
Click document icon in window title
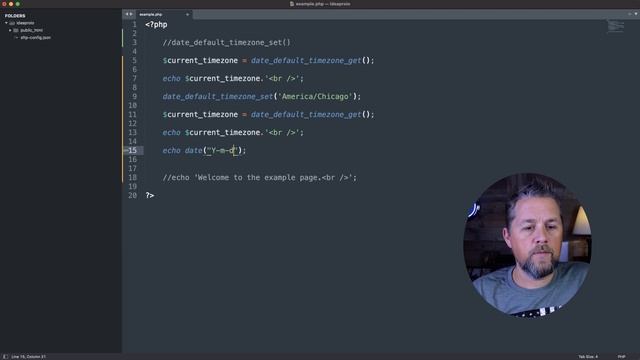point(292,4)
